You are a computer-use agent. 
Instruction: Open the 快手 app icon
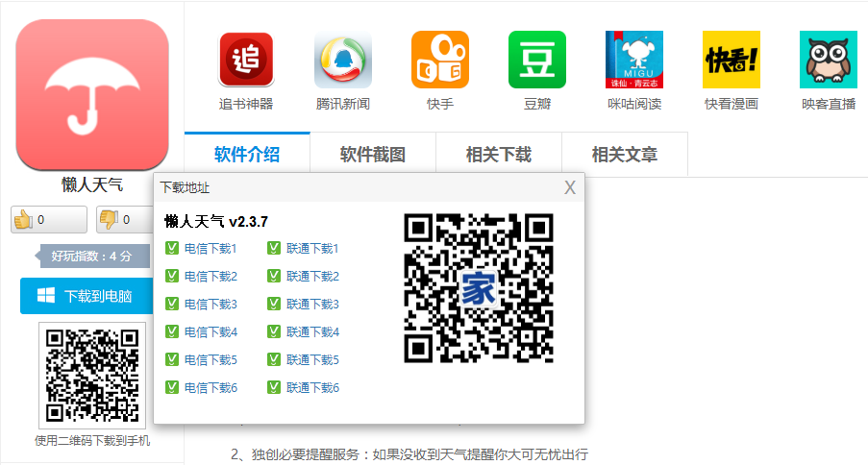(440, 60)
